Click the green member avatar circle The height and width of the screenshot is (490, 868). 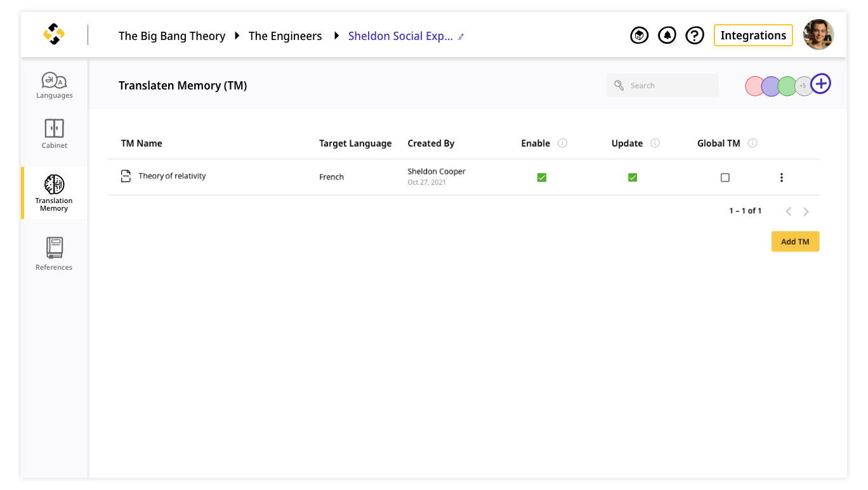click(788, 86)
